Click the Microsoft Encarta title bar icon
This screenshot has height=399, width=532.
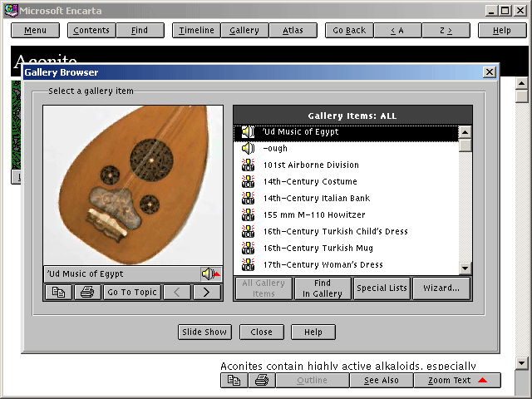click(11, 11)
